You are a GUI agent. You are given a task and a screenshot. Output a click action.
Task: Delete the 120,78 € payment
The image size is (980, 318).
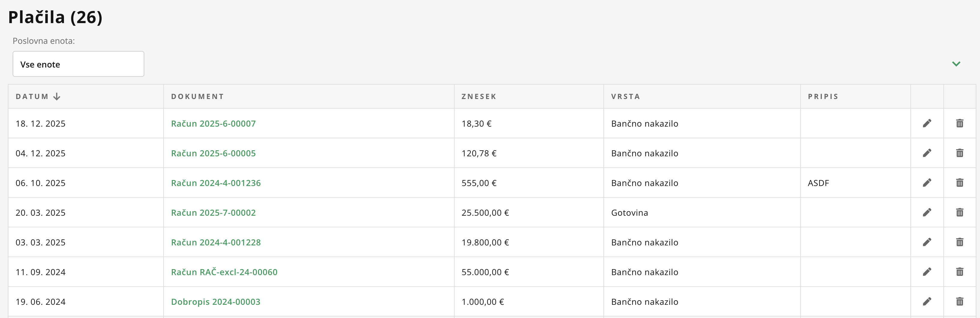(960, 153)
